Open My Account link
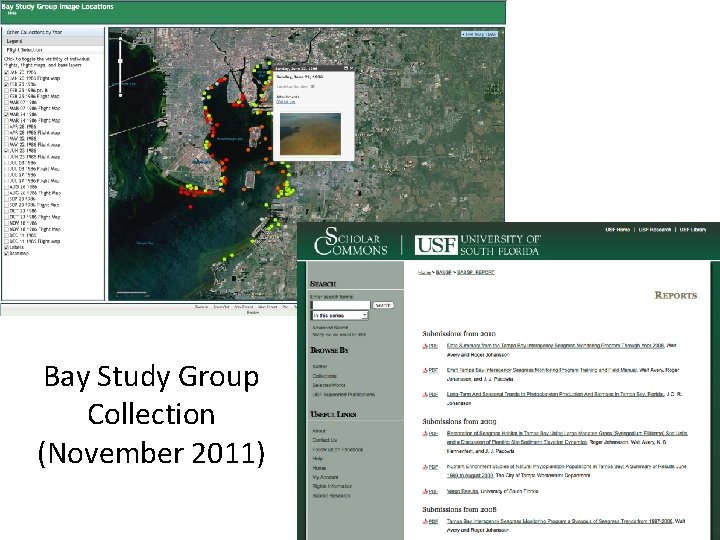 (326, 477)
